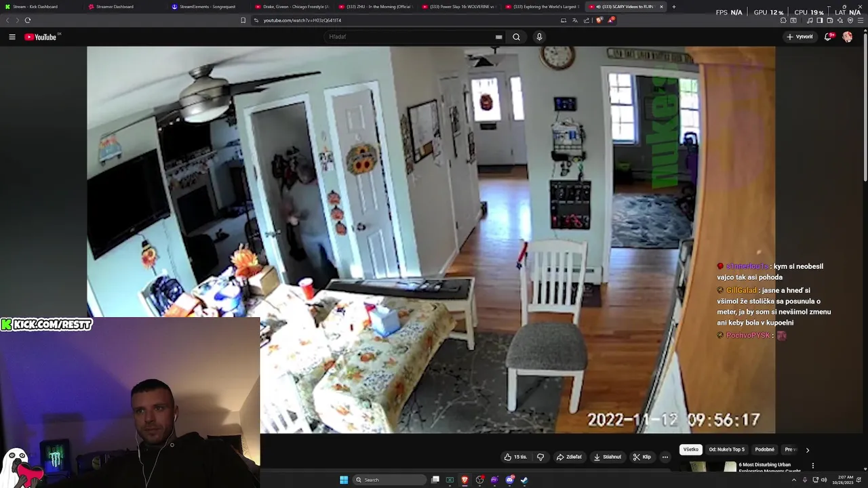This screenshot has width=868, height=488.
Task: Open Brave Shields lion icon
Action: (x=599, y=20)
